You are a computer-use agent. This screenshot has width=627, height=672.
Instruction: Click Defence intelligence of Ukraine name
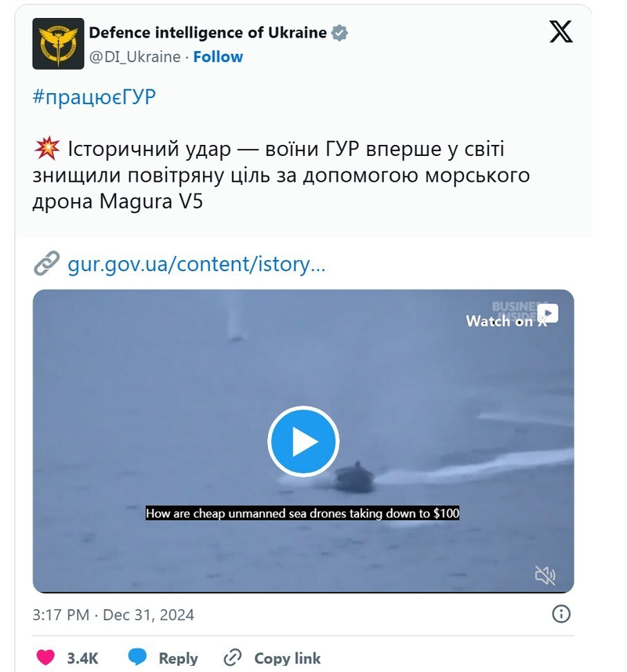208,33
